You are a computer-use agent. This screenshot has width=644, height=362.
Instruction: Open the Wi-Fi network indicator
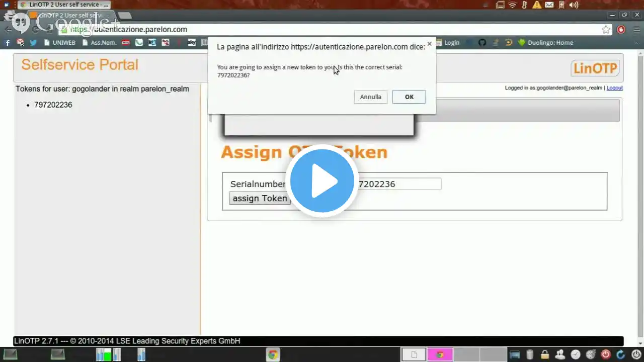(x=513, y=5)
